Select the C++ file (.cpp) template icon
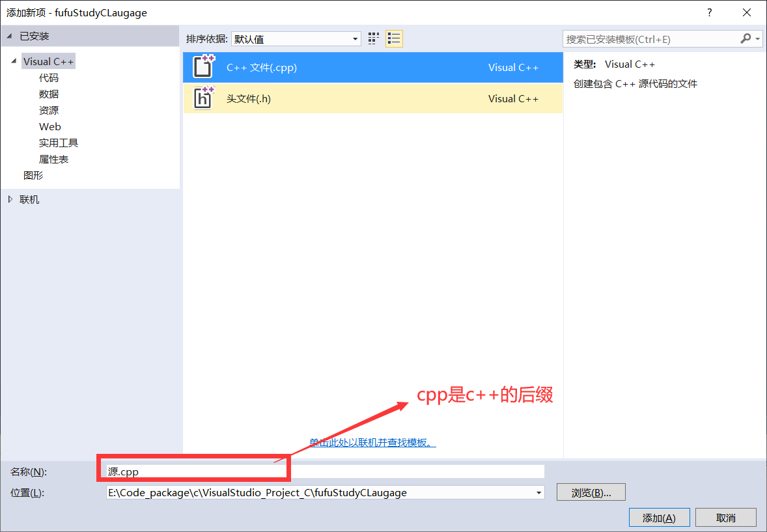The width and height of the screenshot is (767, 532). point(203,67)
